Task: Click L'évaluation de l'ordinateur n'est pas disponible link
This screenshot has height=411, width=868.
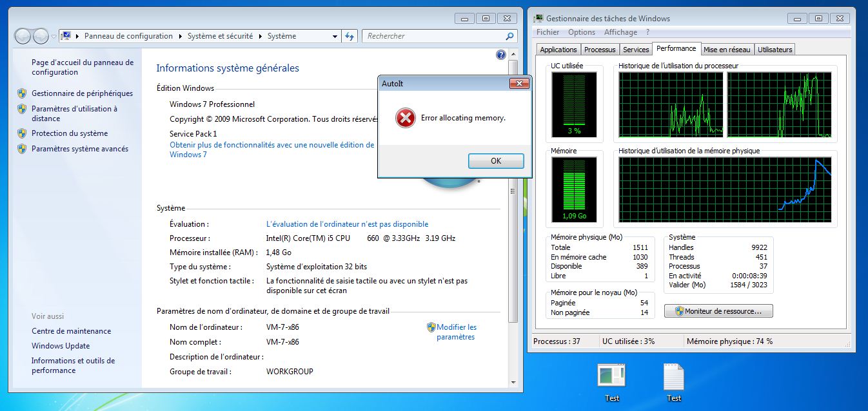Action: [x=347, y=224]
